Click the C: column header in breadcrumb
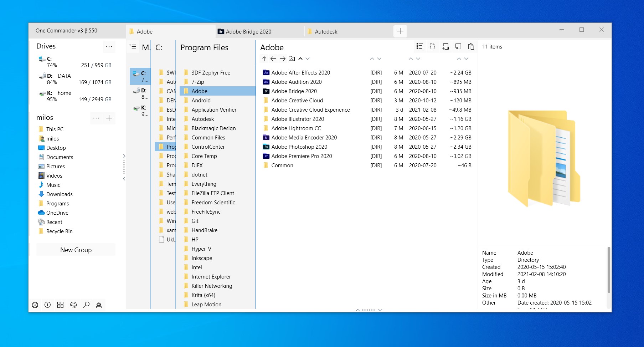This screenshot has width=644, height=347. (x=159, y=47)
